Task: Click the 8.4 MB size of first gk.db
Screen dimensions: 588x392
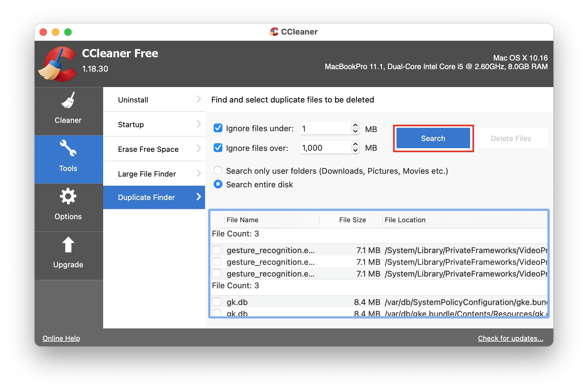Action: coord(367,302)
